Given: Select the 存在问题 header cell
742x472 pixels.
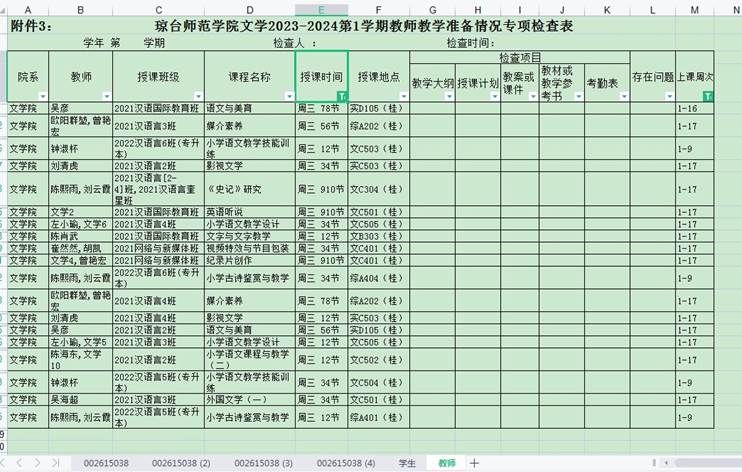Looking at the screenshot, I should [652, 77].
